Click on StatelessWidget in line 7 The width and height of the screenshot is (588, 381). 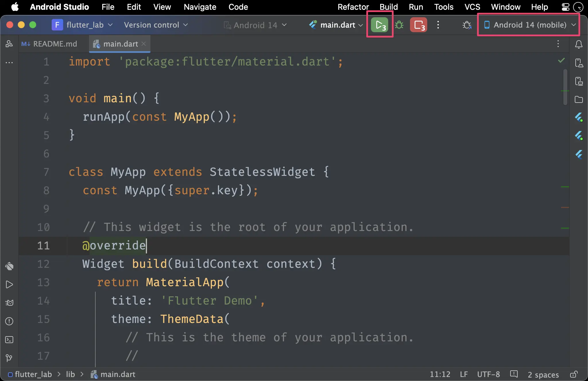(x=262, y=172)
